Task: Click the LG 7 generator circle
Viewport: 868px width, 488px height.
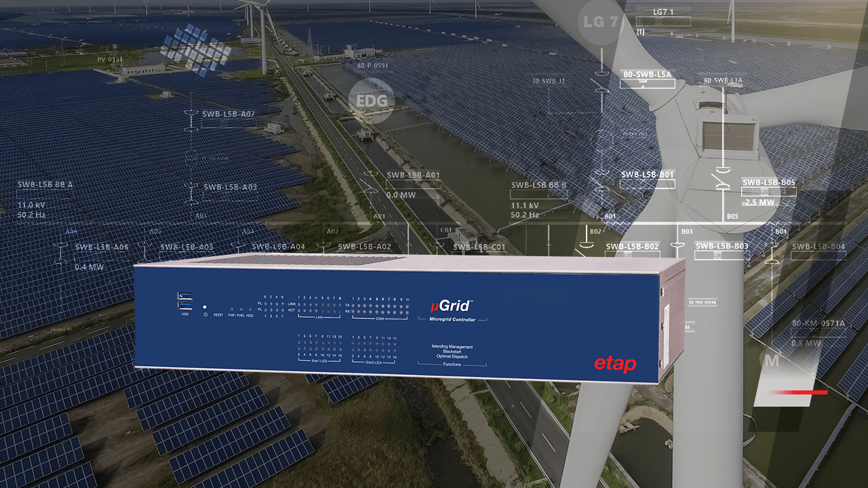Action: [x=601, y=22]
